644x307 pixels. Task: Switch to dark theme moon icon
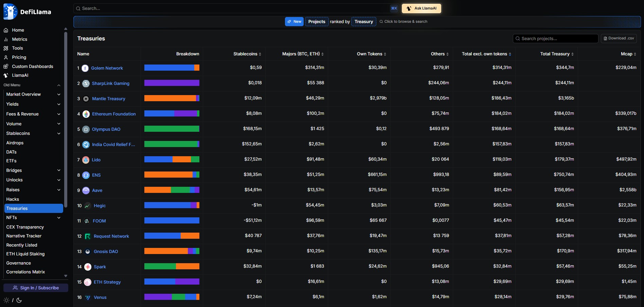[19, 300]
